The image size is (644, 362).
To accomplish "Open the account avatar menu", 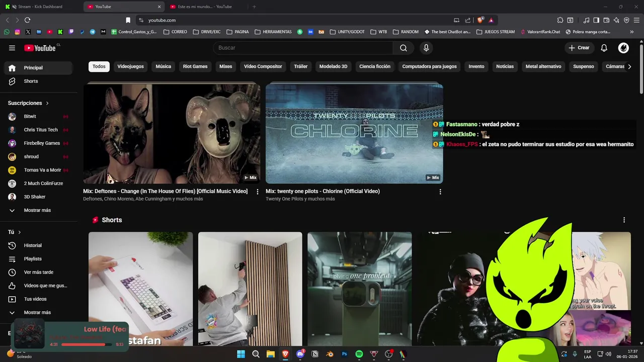I will [x=623, y=48].
